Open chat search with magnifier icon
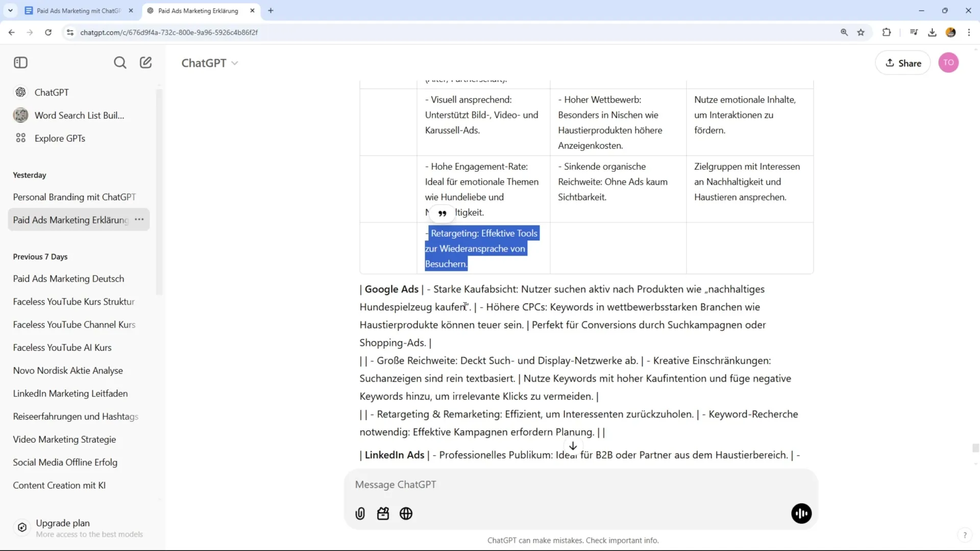Image resolution: width=980 pixels, height=551 pixels. click(x=120, y=63)
